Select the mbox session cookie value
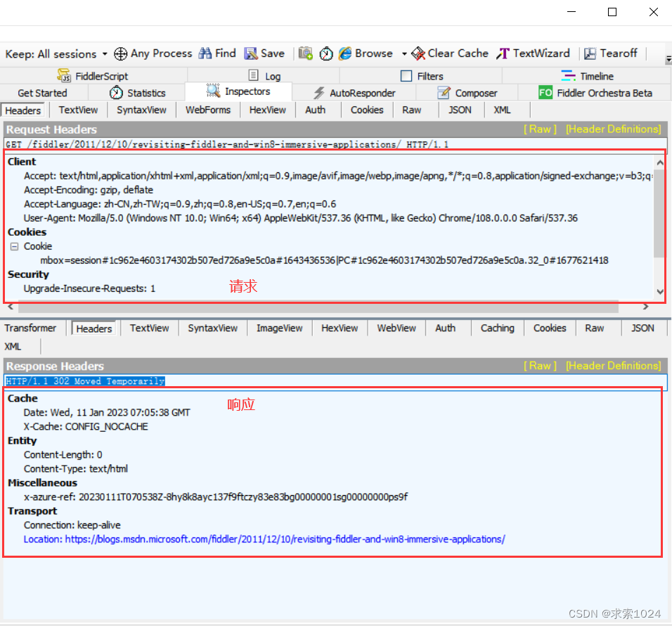672x626 pixels. (325, 261)
